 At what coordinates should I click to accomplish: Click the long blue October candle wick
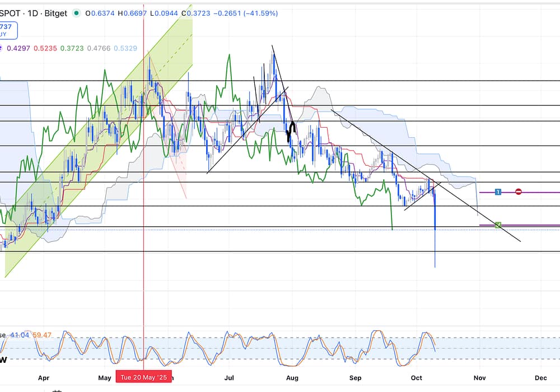[x=435, y=249]
